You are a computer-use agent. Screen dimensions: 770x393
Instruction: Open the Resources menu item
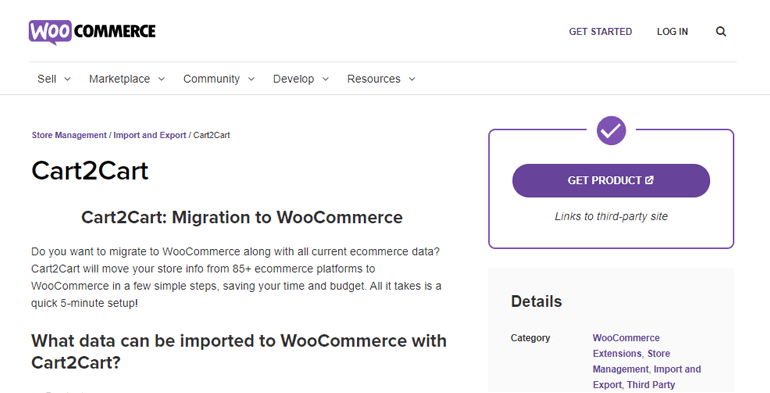(x=374, y=79)
